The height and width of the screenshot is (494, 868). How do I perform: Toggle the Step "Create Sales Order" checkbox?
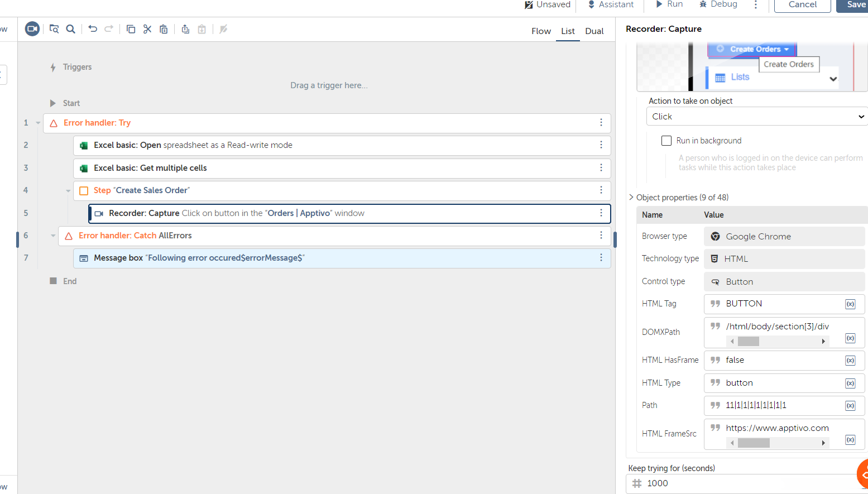pos(84,191)
